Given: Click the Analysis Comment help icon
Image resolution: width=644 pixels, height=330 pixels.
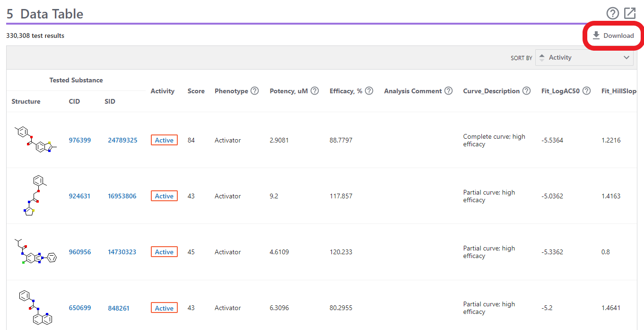Looking at the screenshot, I should (448, 91).
